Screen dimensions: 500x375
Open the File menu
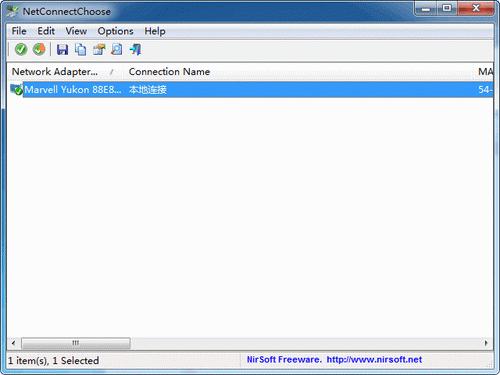point(19,31)
